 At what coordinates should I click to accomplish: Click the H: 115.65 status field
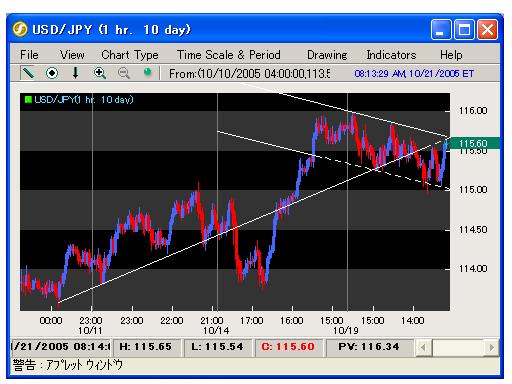(x=146, y=347)
